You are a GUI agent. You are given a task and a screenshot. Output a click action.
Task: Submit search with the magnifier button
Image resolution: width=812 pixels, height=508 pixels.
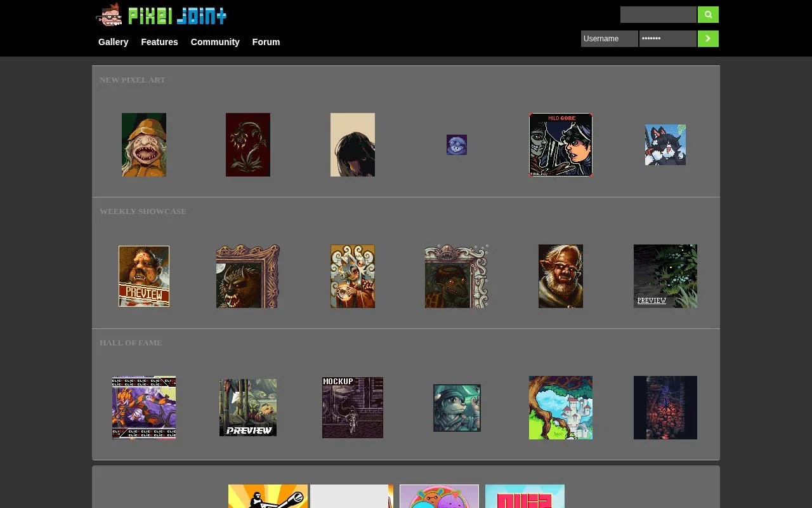(x=708, y=15)
